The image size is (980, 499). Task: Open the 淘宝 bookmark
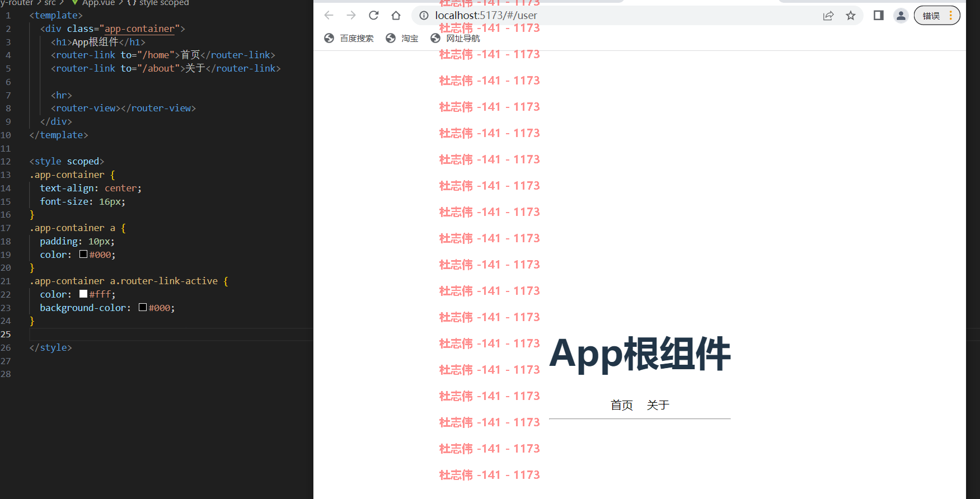(x=402, y=38)
